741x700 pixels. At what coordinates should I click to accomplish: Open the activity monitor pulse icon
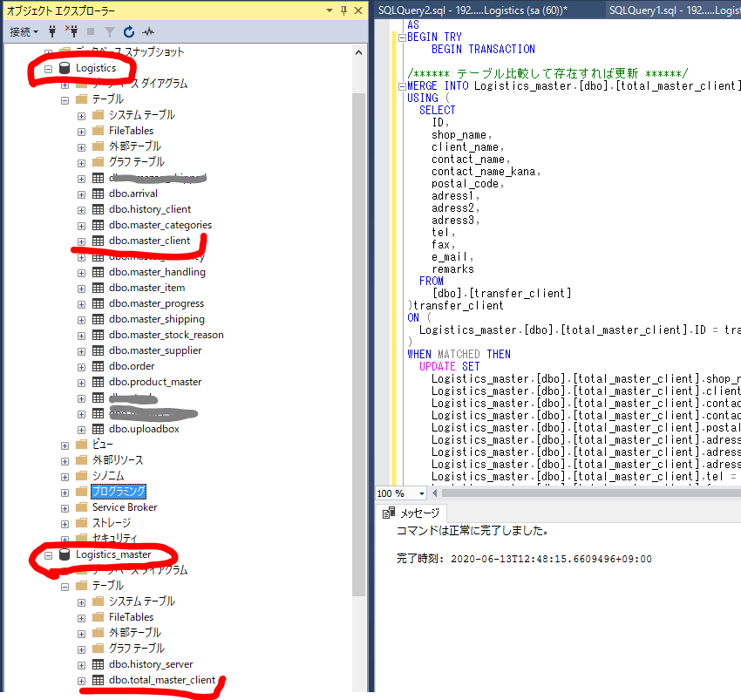pos(148,31)
